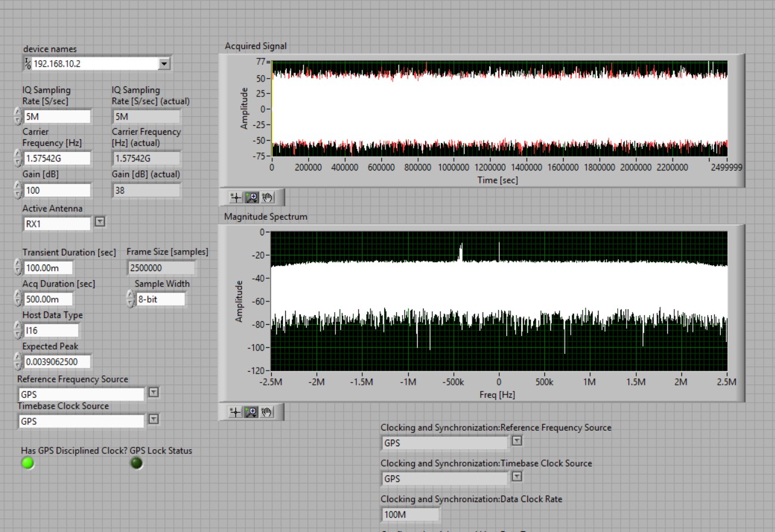The image size is (775, 532).
Task: Click the Time [sec] axis label
Action: 498,180
